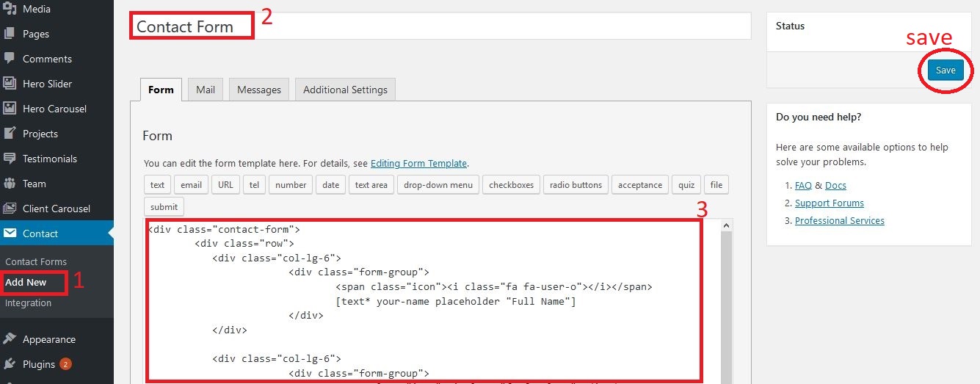Click the Media icon in sidebar
980x384 pixels.
10,9
